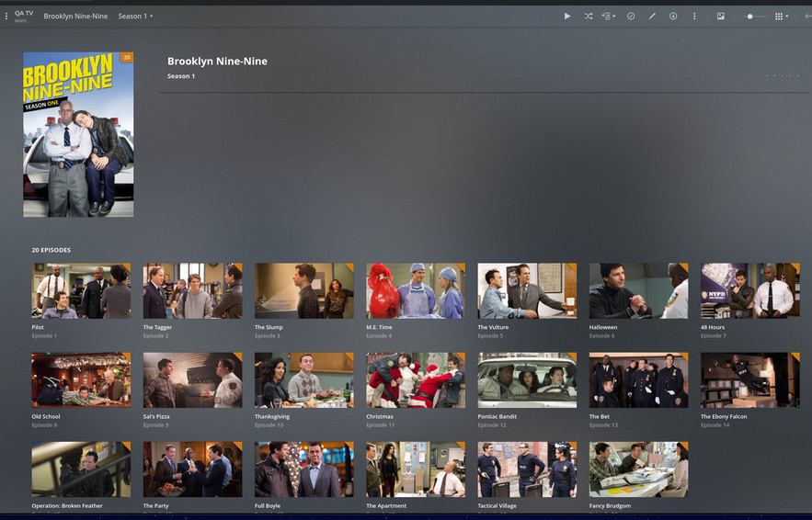
Task: Click the 'Sal's Pizza' episode title
Action: coord(156,416)
